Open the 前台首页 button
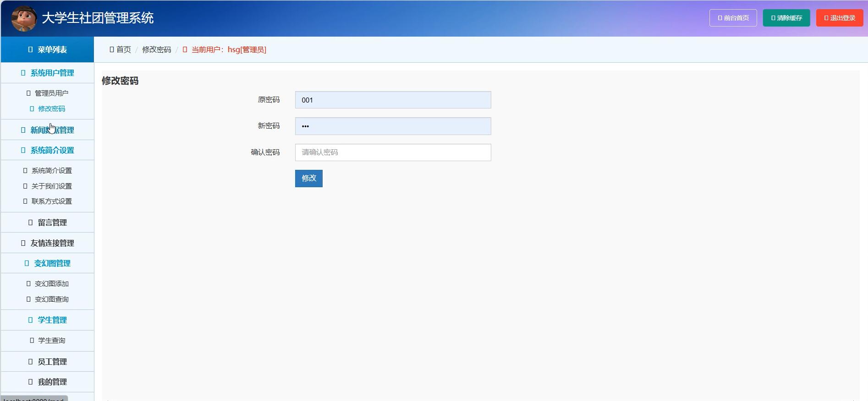This screenshot has width=868, height=401. [x=733, y=18]
